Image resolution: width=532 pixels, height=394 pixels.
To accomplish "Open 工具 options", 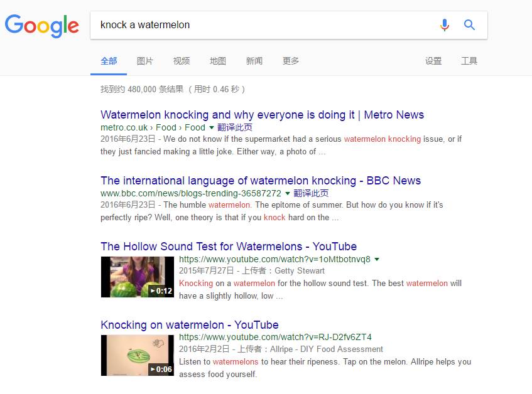I will 469,61.
